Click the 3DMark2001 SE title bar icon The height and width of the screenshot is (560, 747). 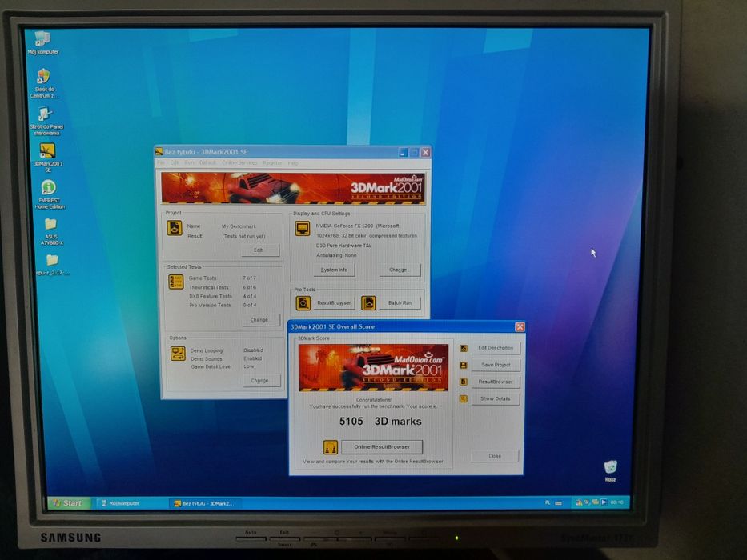pyautogui.click(x=159, y=152)
